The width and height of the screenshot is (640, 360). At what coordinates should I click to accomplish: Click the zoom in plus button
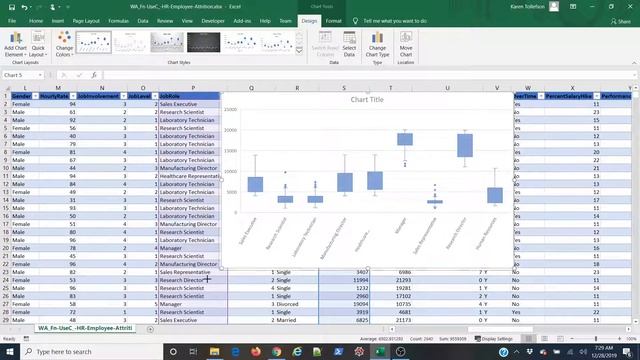(619, 339)
